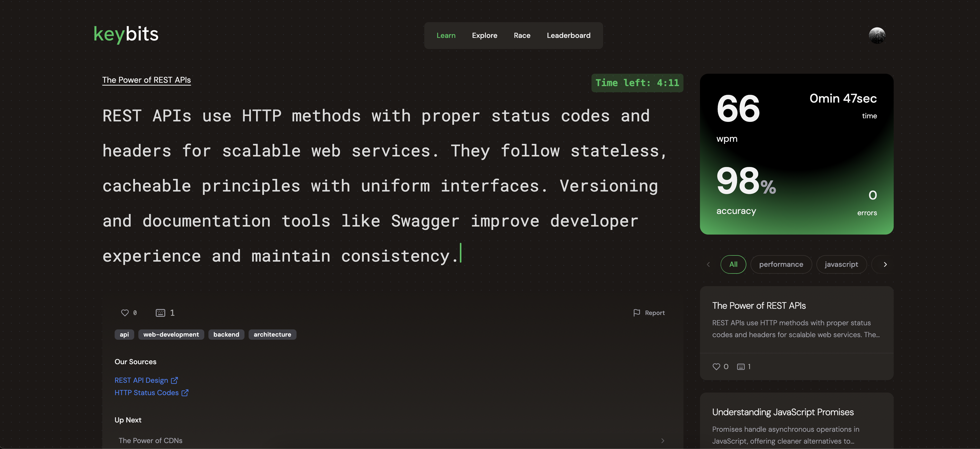The height and width of the screenshot is (449, 980).
Task: Like The Power of REST APIs card heart
Action: point(716,367)
